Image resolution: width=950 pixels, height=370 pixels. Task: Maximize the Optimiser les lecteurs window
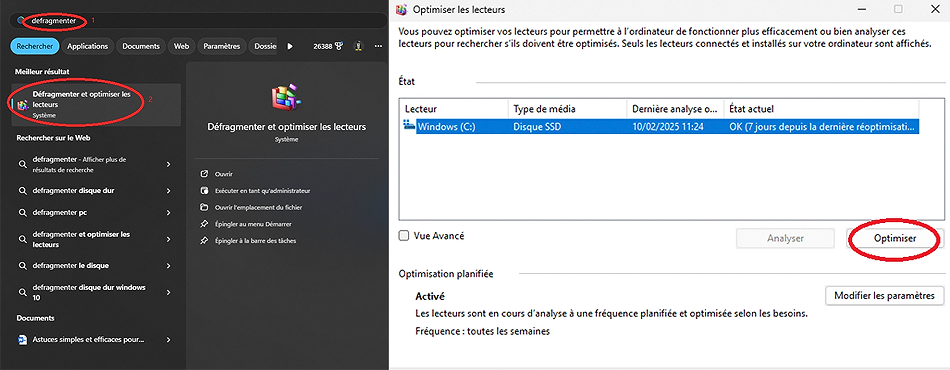(x=898, y=9)
